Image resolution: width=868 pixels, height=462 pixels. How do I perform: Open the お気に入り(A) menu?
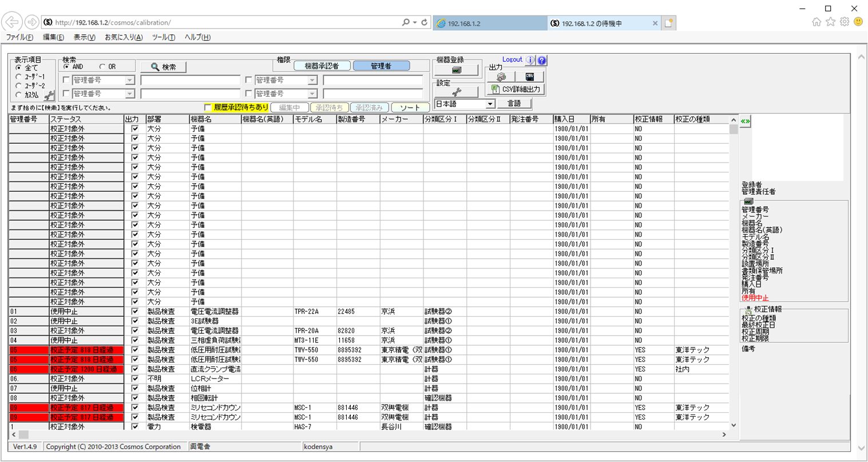(x=124, y=37)
